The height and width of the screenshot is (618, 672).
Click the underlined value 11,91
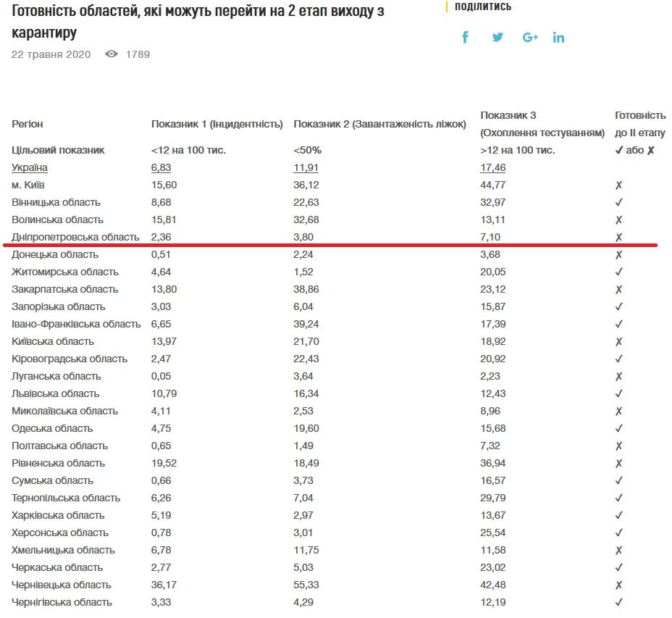click(x=307, y=168)
